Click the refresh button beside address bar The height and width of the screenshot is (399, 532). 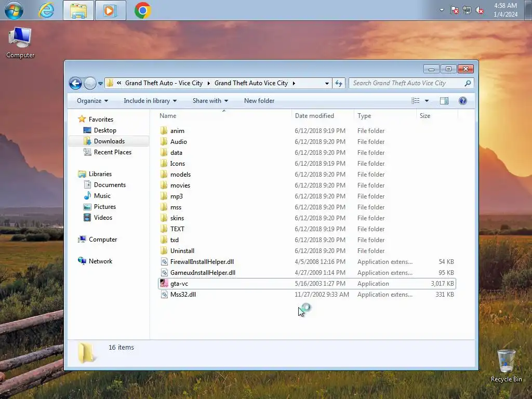(x=339, y=83)
